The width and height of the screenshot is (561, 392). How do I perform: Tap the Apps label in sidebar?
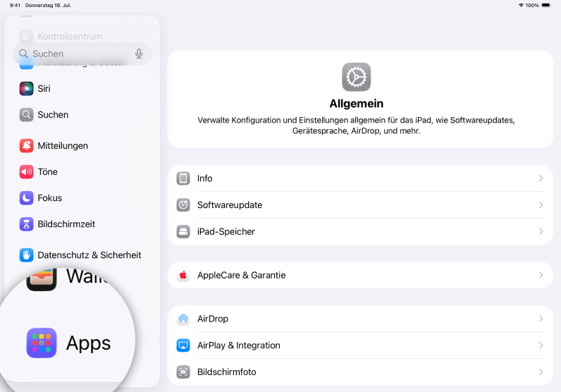pos(88,343)
